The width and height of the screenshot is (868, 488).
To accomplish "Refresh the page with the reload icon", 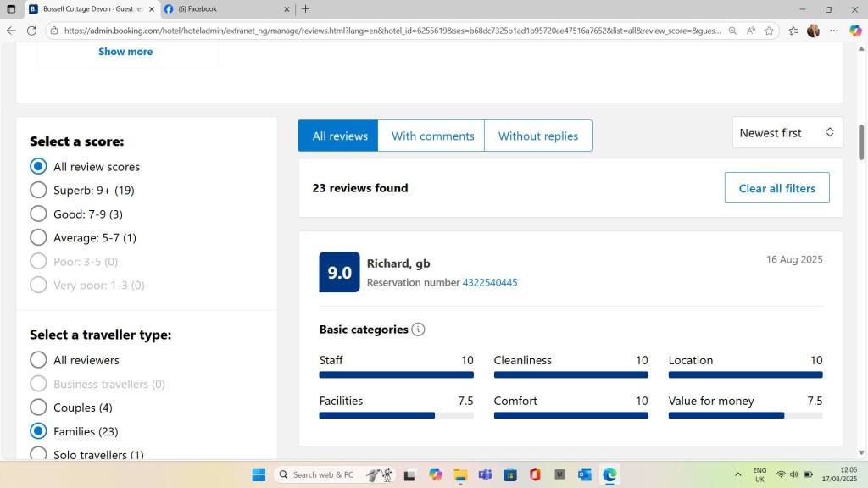I will coord(31,30).
